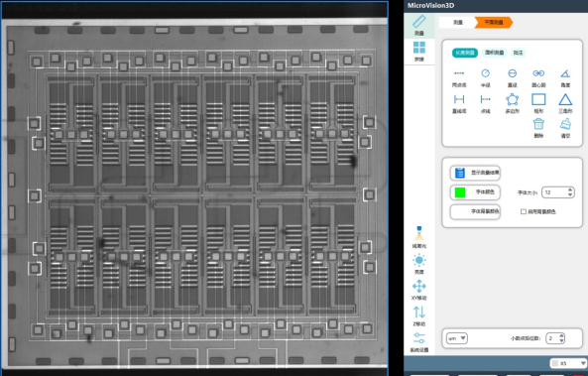Decrease font size with the down arrow
Image resolution: width=588 pixels, height=376 pixels.
click(x=570, y=194)
